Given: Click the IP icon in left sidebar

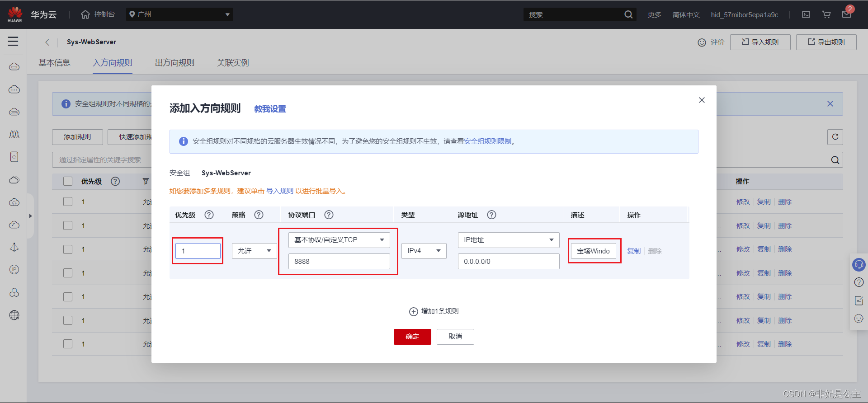Looking at the screenshot, I should click(14, 270).
